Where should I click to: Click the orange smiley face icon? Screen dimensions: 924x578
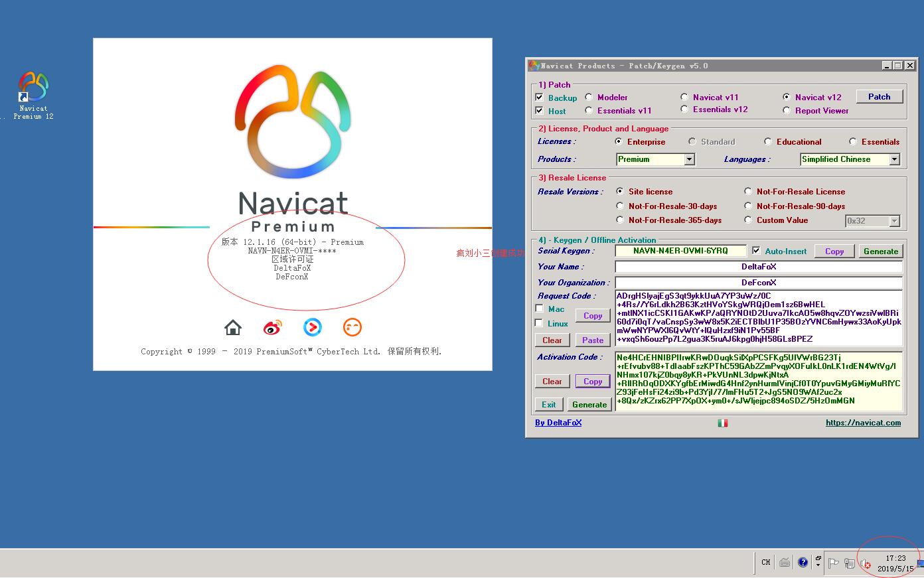click(x=352, y=327)
